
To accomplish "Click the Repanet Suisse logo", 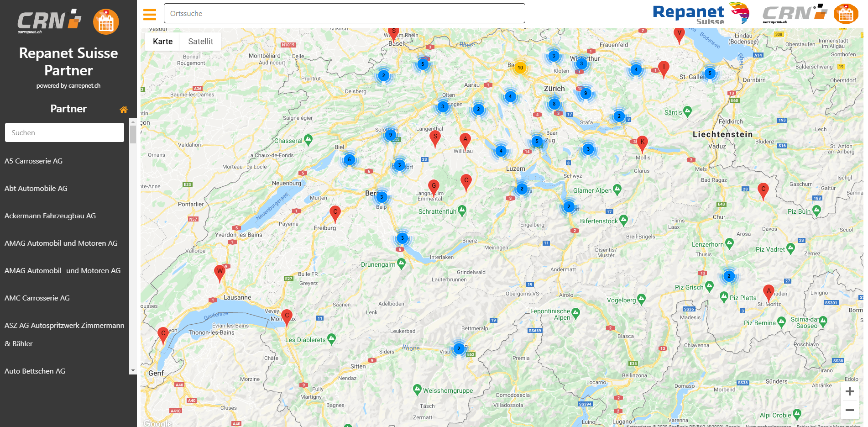I will tap(701, 14).
